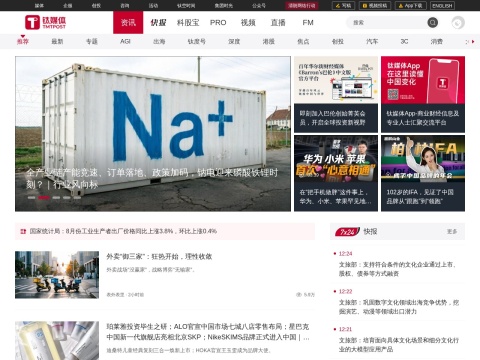This screenshot has height=360, width=480.
Task: Open the 汽车 category
Action: tap(372, 41)
